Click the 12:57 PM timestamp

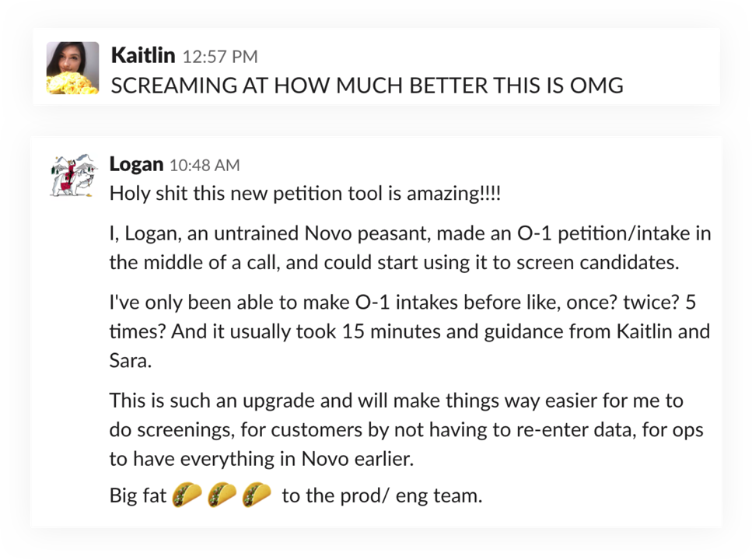coord(219,57)
